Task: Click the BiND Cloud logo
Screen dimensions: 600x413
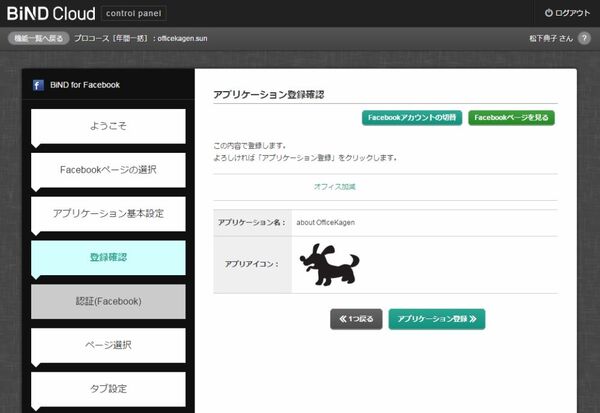Action: (51, 13)
